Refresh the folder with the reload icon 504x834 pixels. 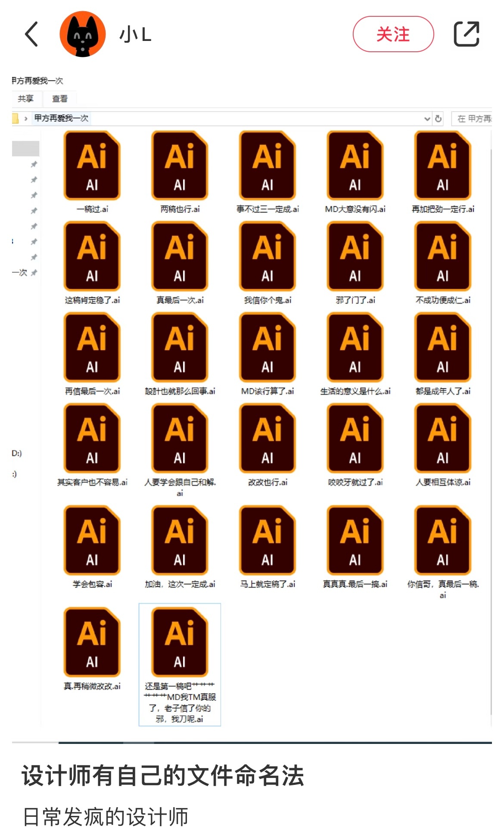pyautogui.click(x=439, y=119)
